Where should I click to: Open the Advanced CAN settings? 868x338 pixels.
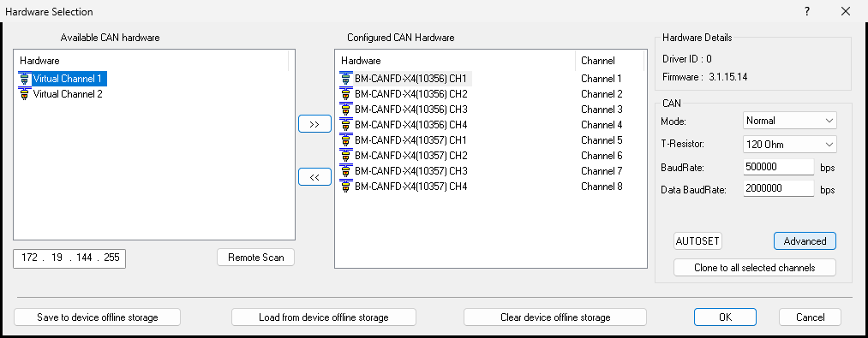(x=805, y=241)
